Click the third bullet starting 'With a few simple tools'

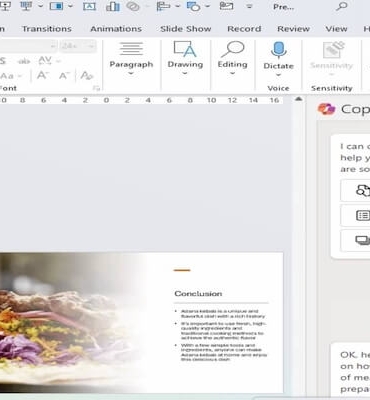(x=223, y=353)
